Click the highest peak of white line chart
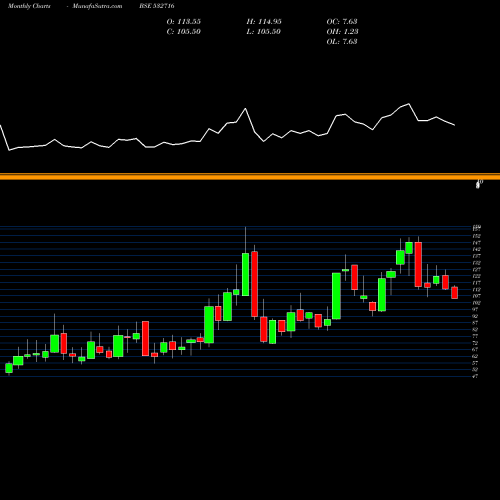 tap(409, 104)
